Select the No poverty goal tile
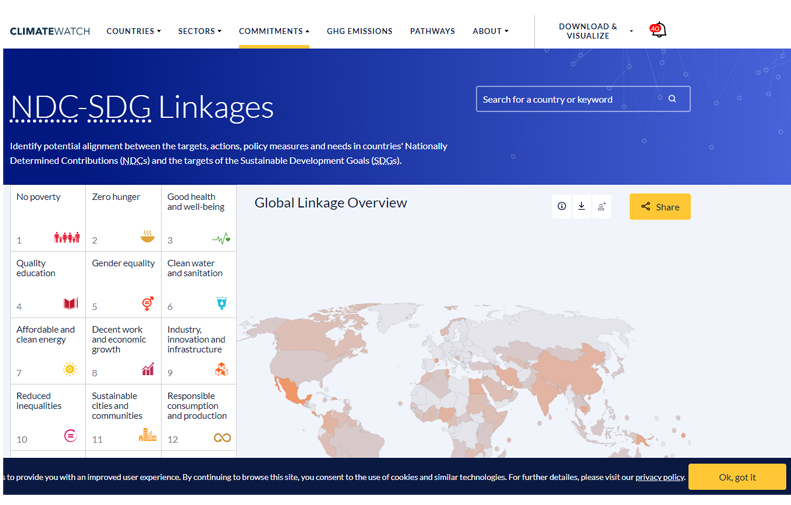This screenshot has width=791, height=505. (x=48, y=218)
